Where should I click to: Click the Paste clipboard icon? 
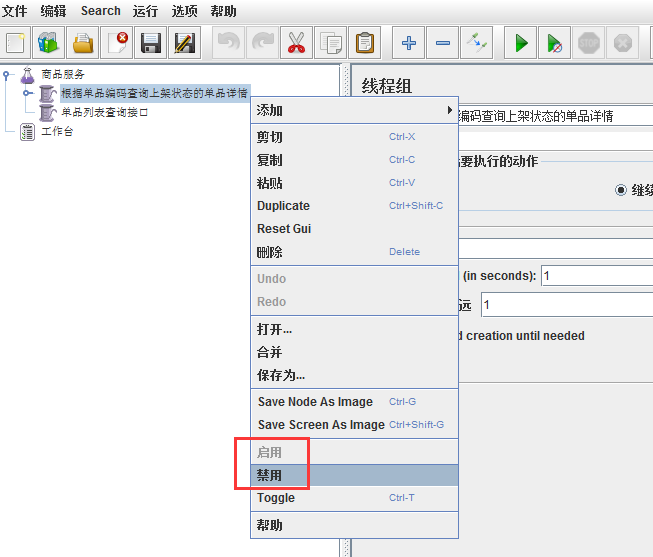coord(365,43)
